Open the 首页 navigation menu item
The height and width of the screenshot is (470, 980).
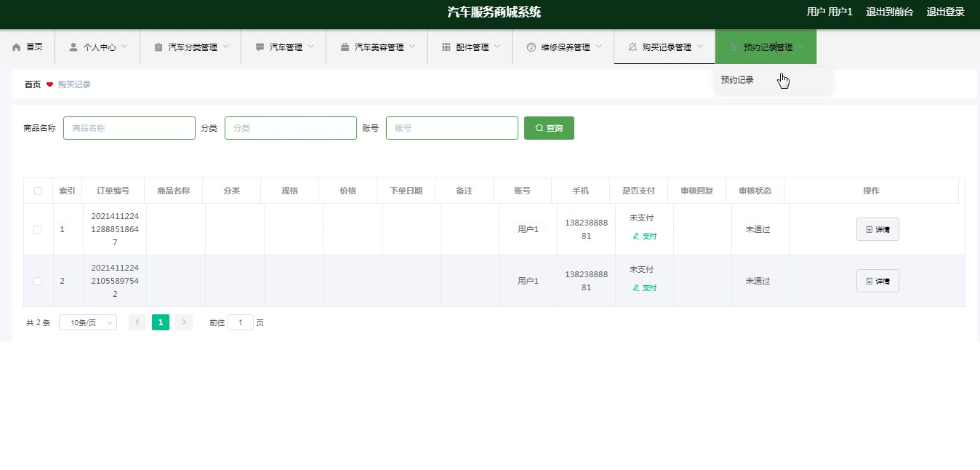[27, 47]
